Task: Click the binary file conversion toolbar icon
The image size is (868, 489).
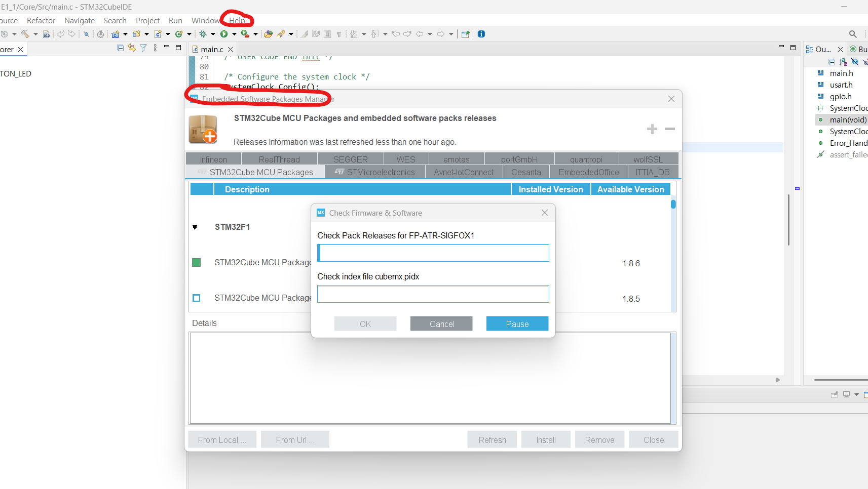Action: pos(46,34)
